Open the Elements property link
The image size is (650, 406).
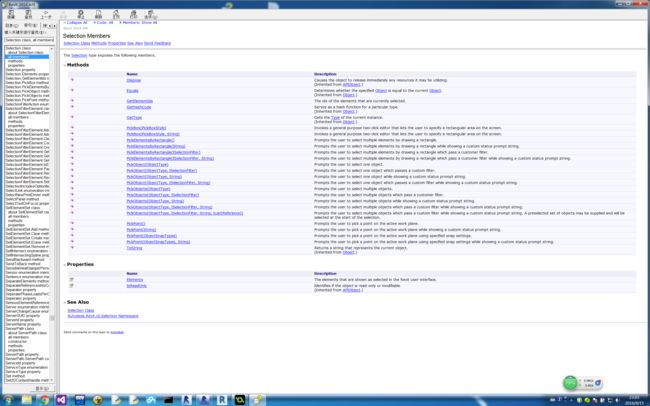click(x=135, y=280)
